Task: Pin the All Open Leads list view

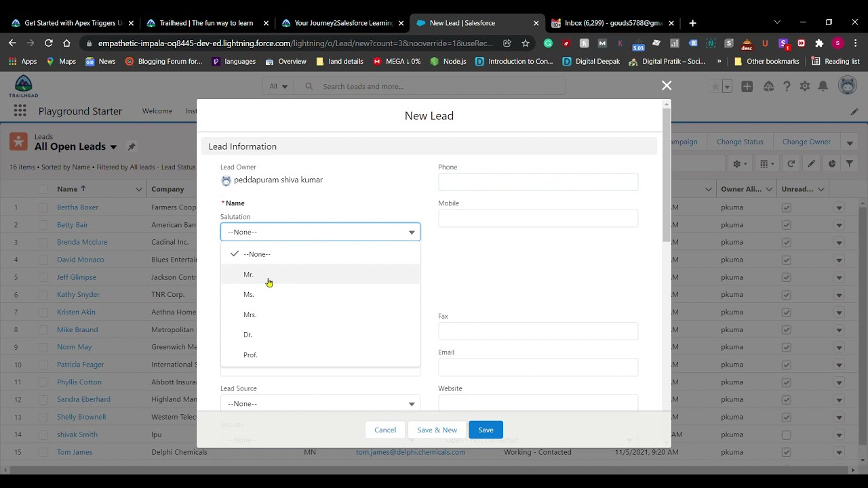Action: [x=132, y=146]
